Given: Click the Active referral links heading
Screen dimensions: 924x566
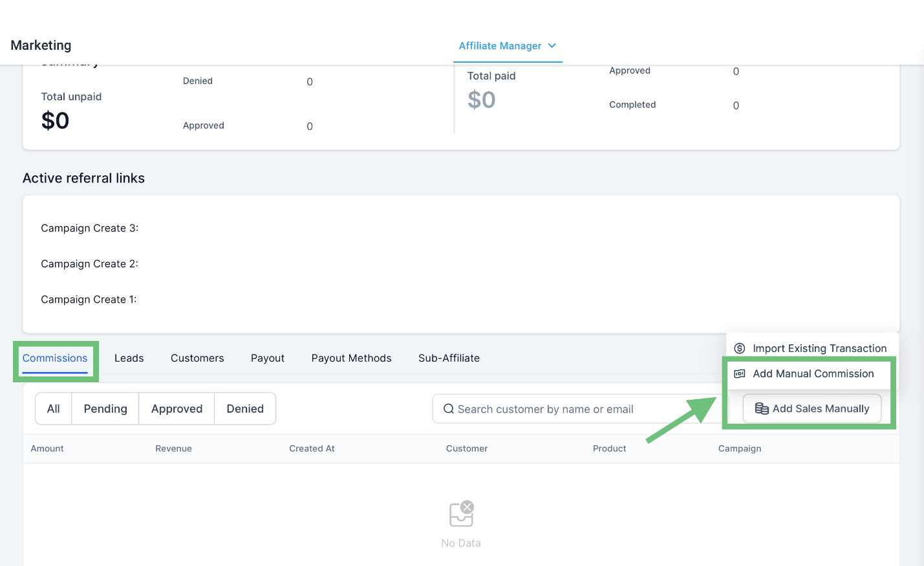Looking at the screenshot, I should pyautogui.click(x=83, y=179).
